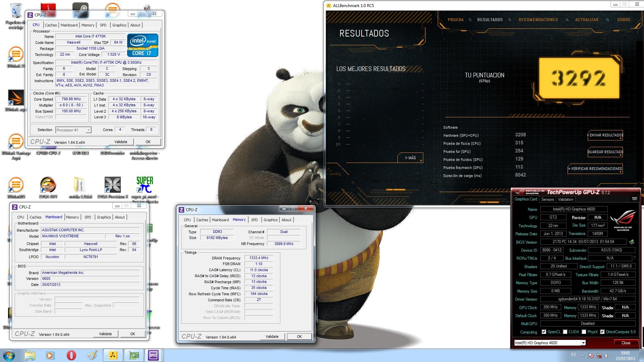Viewport: 644px width, 362px height.
Task: Launch Windows Media Player from the taskbar
Action: [50, 355]
